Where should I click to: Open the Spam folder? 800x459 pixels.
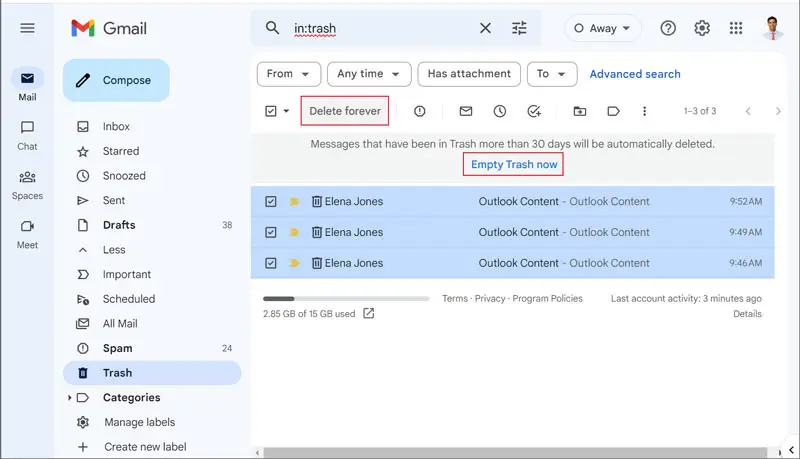tap(117, 348)
